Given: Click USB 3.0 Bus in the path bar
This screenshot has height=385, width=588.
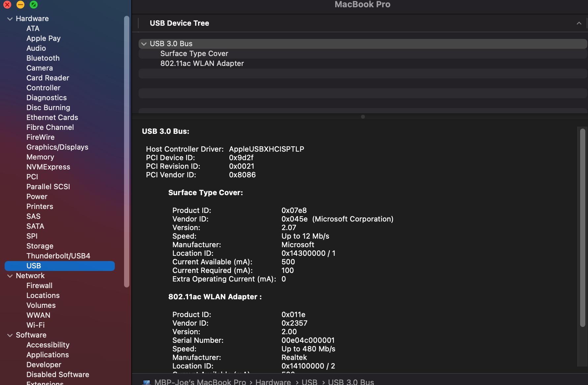Looking at the screenshot, I should click(x=351, y=382).
